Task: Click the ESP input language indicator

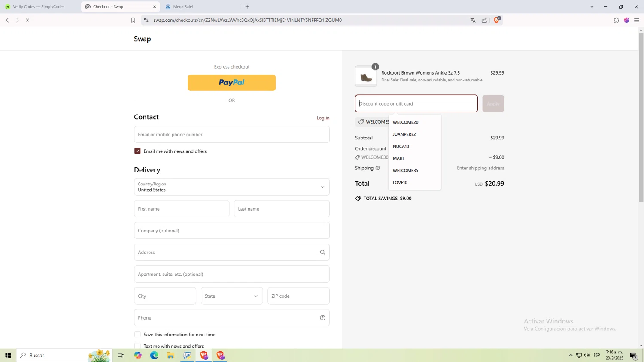Action: tap(597, 355)
